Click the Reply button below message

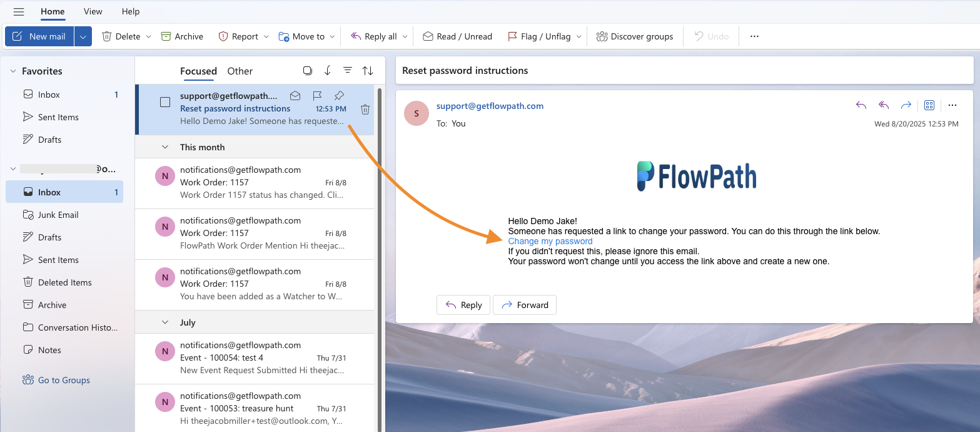click(463, 305)
